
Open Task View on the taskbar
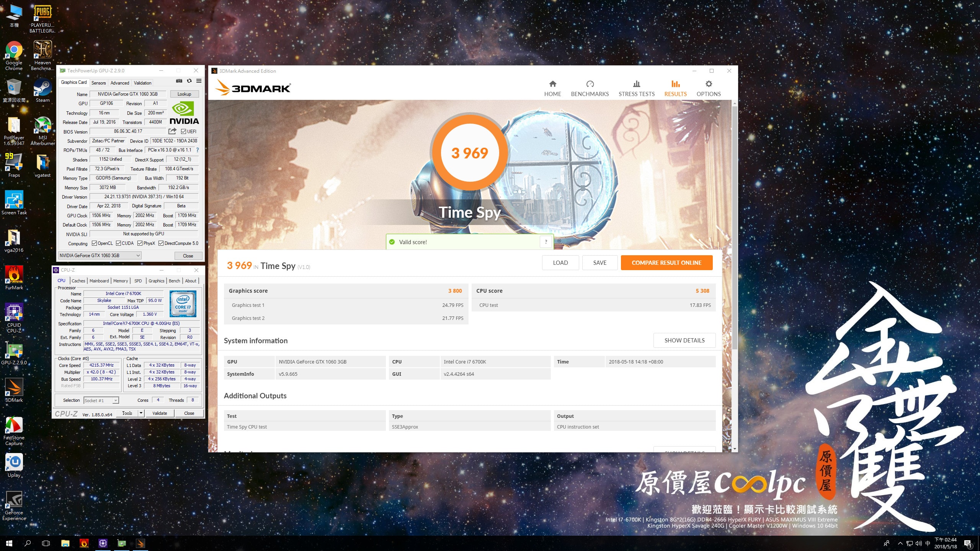point(46,543)
